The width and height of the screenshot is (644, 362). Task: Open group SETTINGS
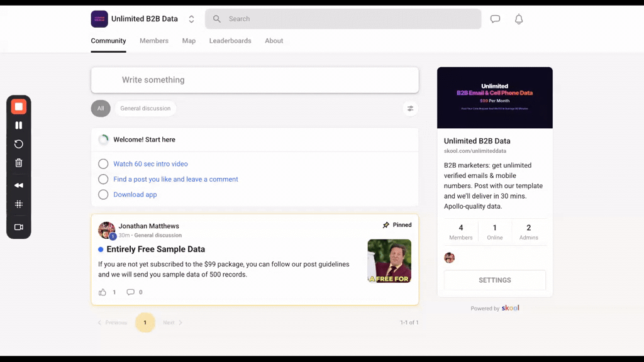coord(495,280)
